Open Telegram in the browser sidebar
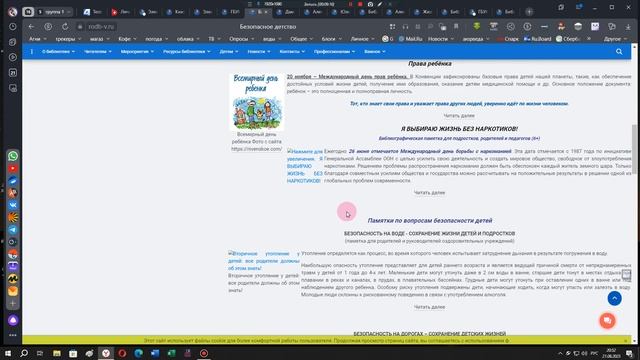The width and height of the screenshot is (640, 360). 13,230
